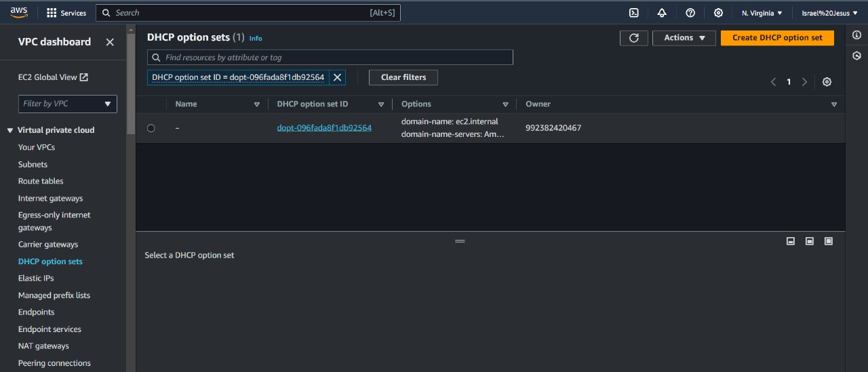Go to Carrier gateways
The image size is (868, 372).
click(48, 245)
